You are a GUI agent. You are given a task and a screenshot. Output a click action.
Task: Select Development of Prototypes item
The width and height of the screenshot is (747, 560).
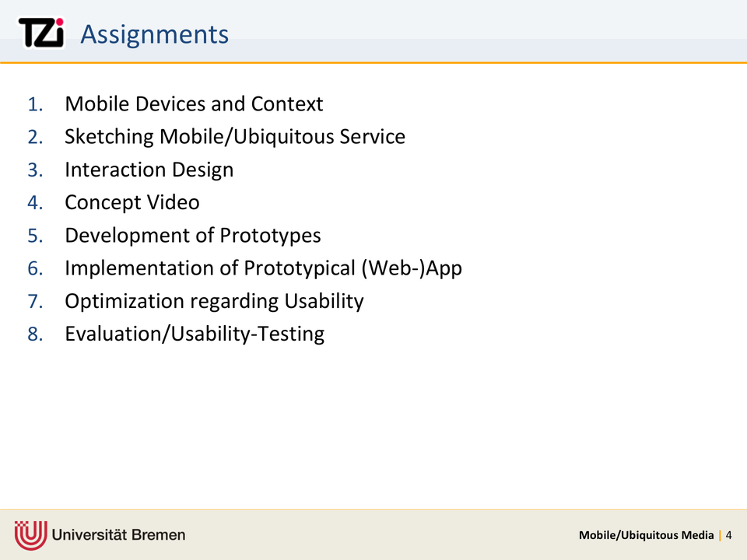tap(192, 235)
